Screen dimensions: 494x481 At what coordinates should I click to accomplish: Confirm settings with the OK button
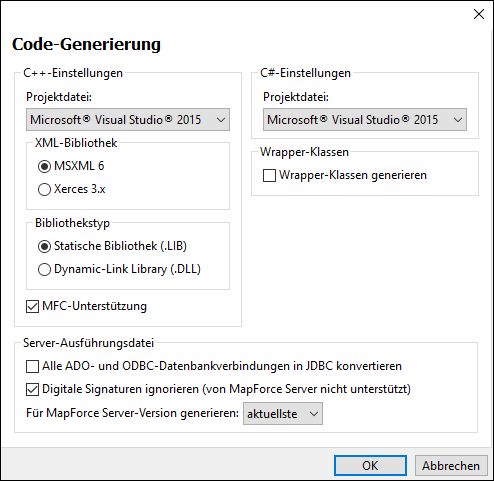370,465
